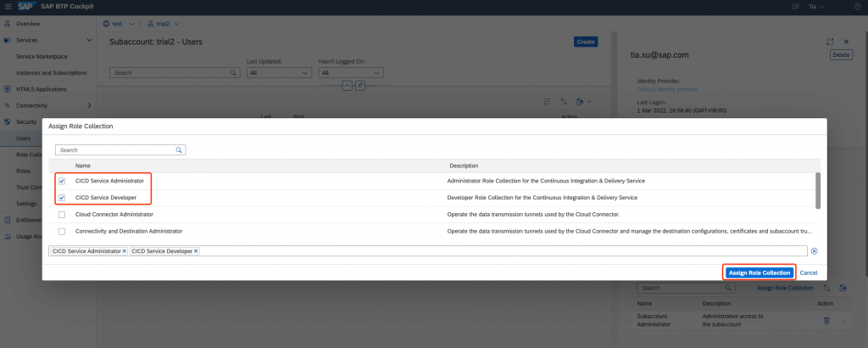Sort the users table
Image resolution: width=868 pixels, height=348 pixels.
(x=564, y=101)
